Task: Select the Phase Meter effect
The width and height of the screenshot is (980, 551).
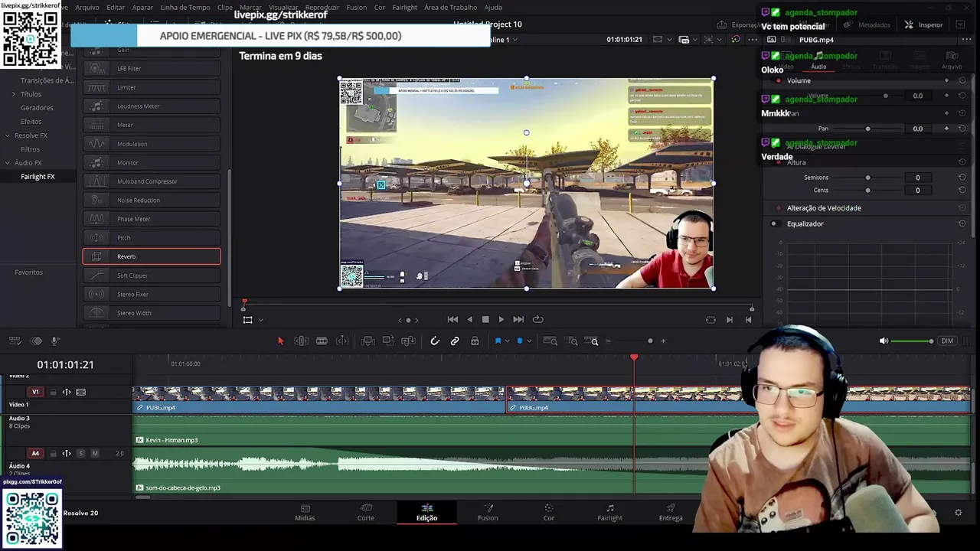Action: pos(152,219)
